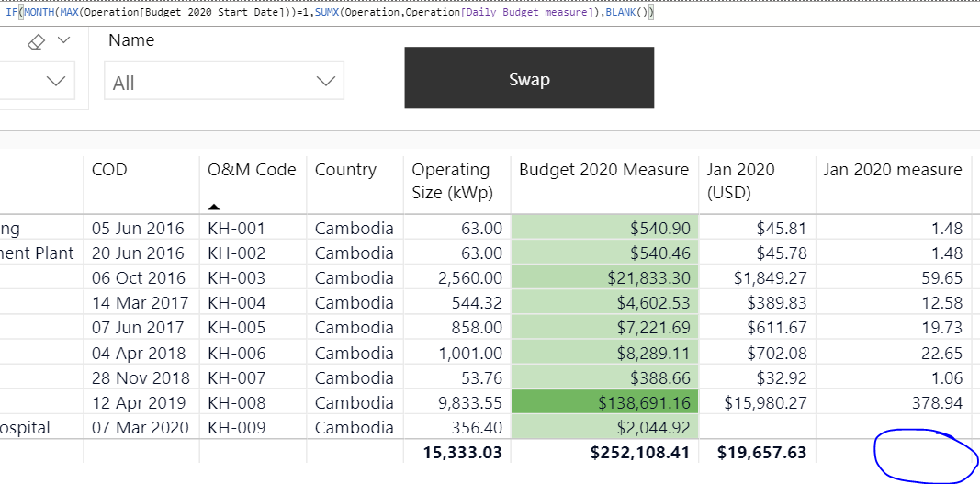Click the 28 Nov 2018 date cell
The width and height of the screenshot is (980, 484).
(x=140, y=377)
